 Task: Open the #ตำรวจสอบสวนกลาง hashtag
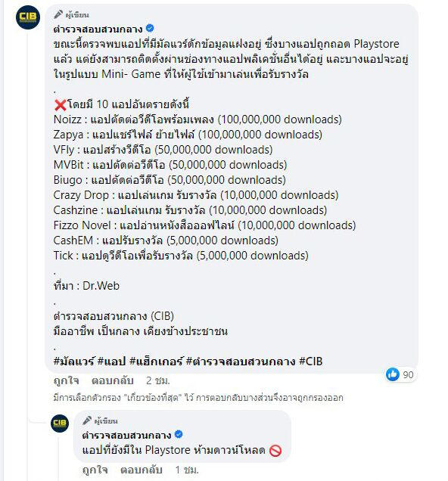pos(241,362)
